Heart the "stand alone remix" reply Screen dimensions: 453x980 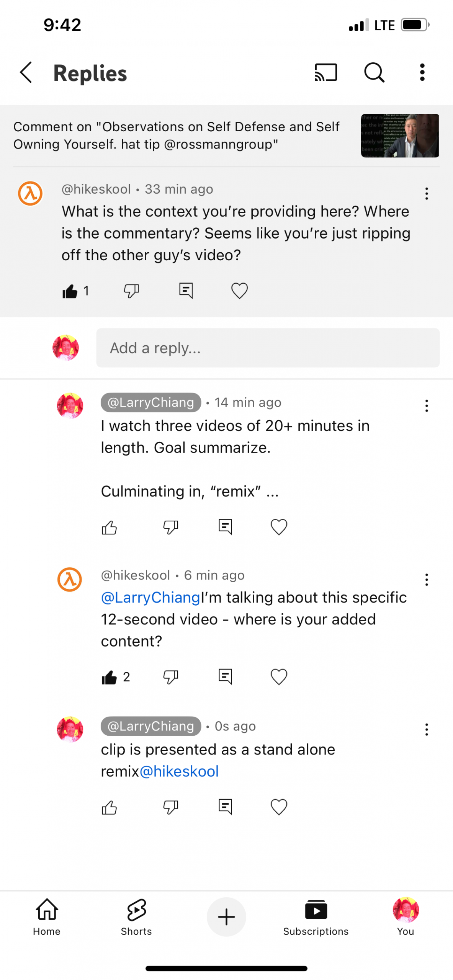(279, 807)
